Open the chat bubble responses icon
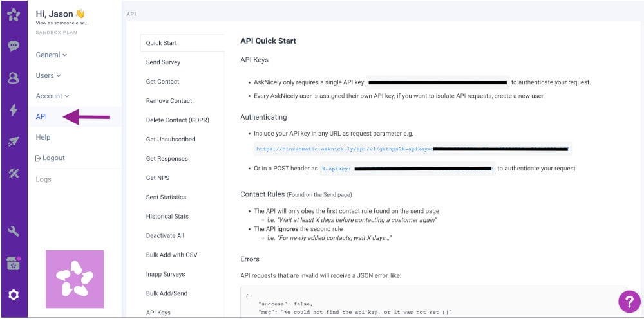The image size is (644, 319). [x=14, y=46]
